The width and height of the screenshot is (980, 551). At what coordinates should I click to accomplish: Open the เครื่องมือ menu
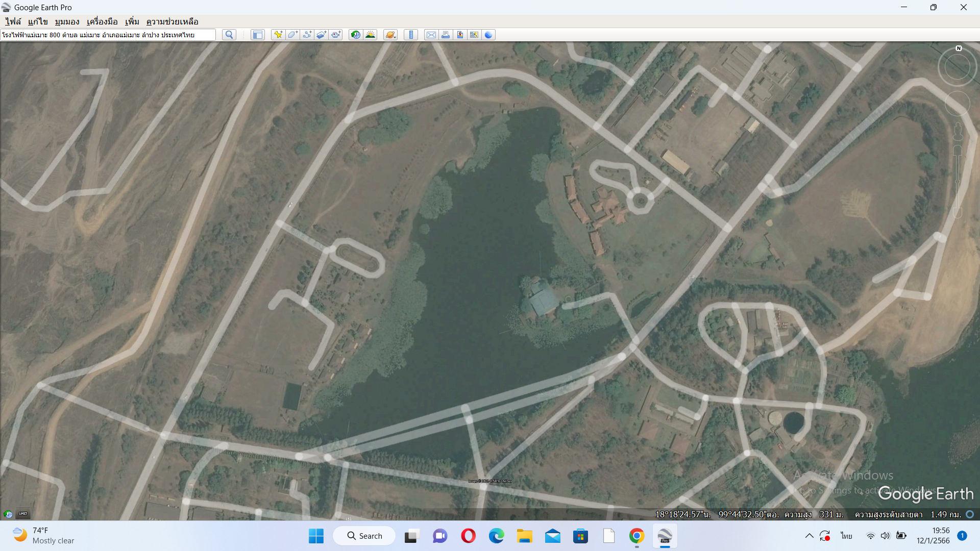tap(102, 21)
